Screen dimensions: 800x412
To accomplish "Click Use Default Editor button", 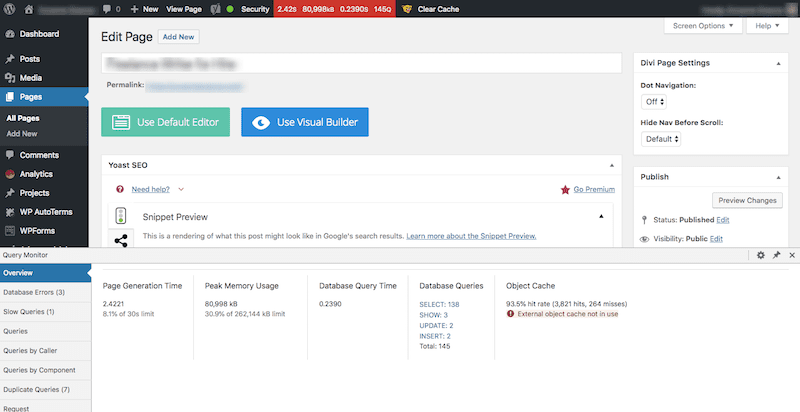I will coord(165,122).
